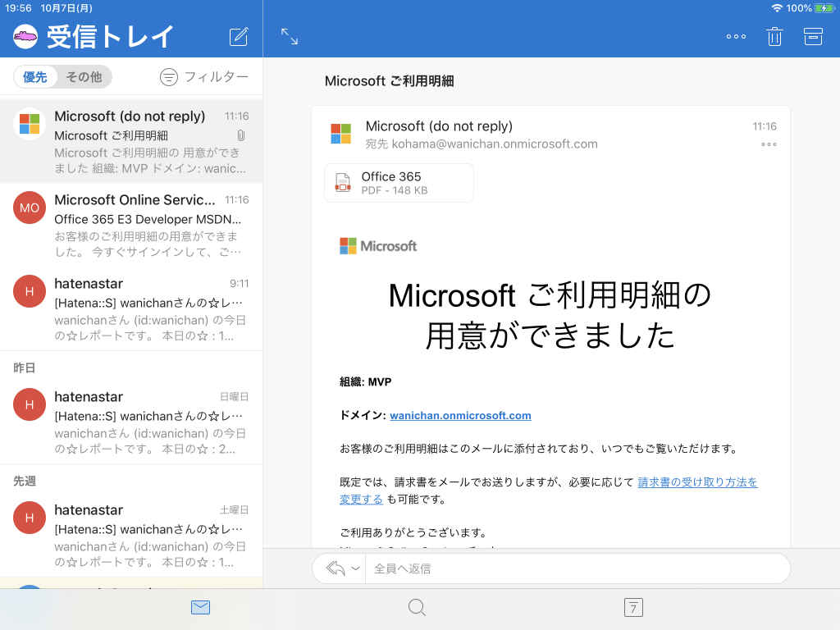The width and height of the screenshot is (840, 630).
Task: Open Microsoft (do not reply) email in list
Action: point(131,141)
